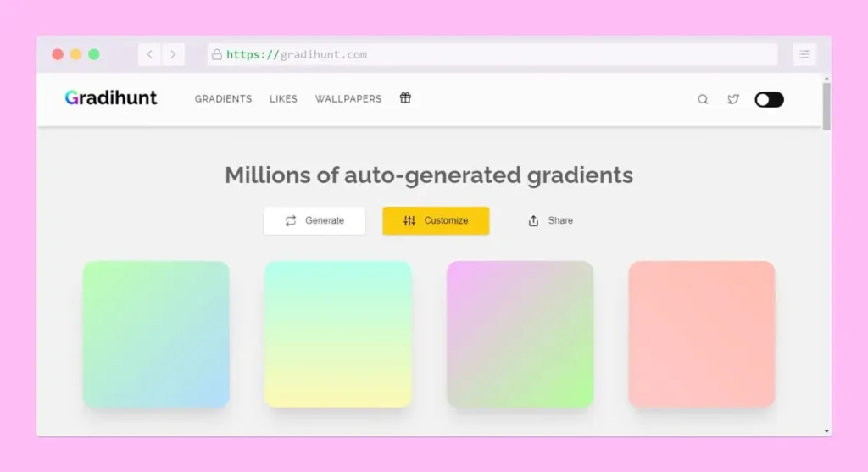Screen dimensions: 868x472
Task: Click the browser forward arrow
Action: point(173,54)
